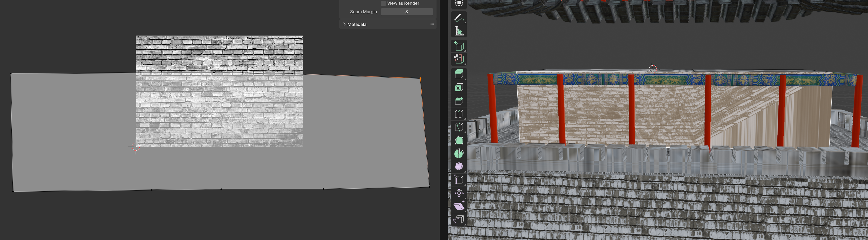Select the Rip Region tool
Screen dimensions: 868x240
click(x=459, y=219)
